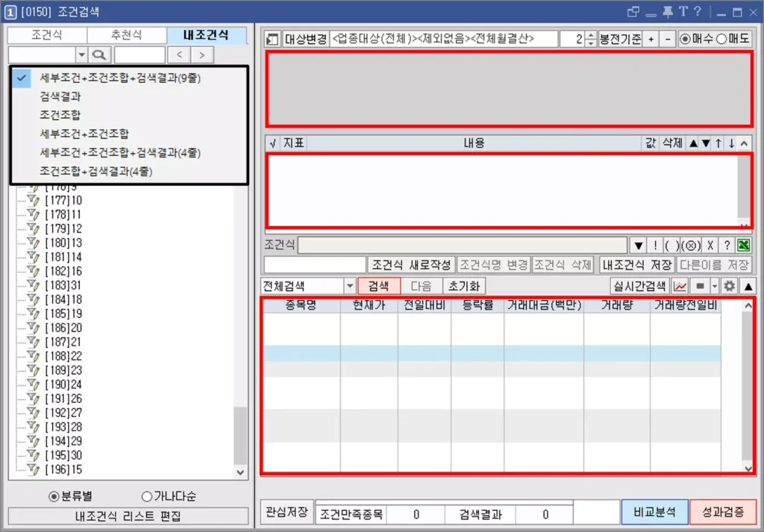Click the thin up-arrow in the condition header
Image resolution: width=764 pixels, height=532 pixels.
click(x=718, y=144)
